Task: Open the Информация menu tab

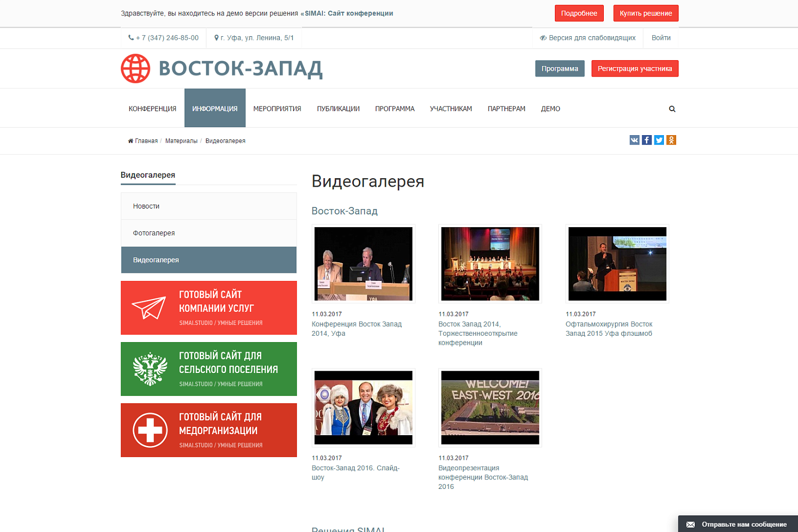Action: point(215,109)
